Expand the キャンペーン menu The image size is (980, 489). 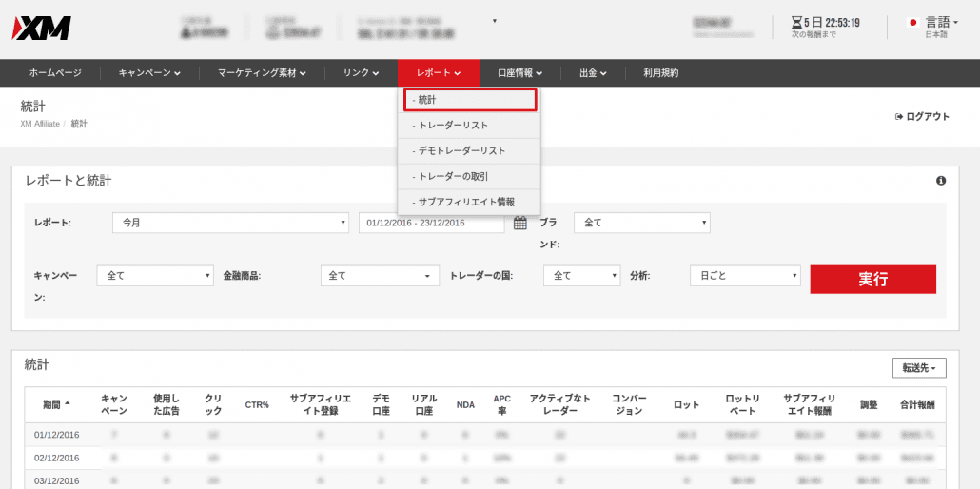[x=149, y=73]
